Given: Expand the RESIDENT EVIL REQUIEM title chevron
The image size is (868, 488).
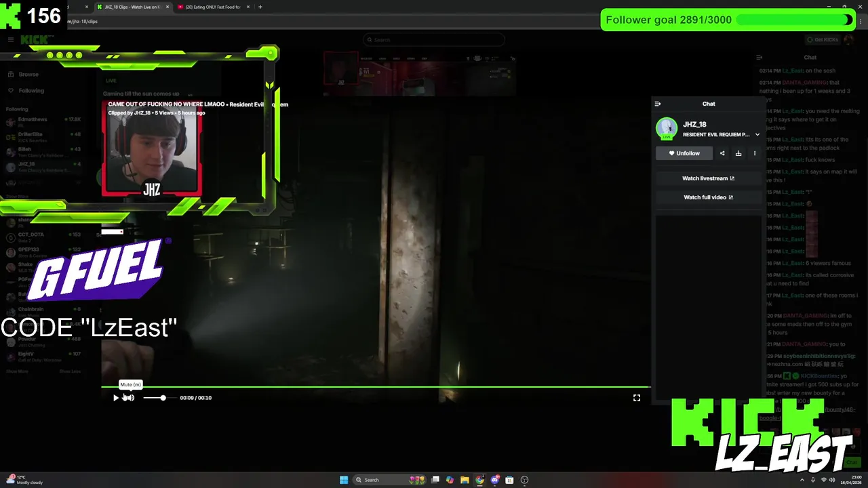Looking at the screenshot, I should coord(757,134).
